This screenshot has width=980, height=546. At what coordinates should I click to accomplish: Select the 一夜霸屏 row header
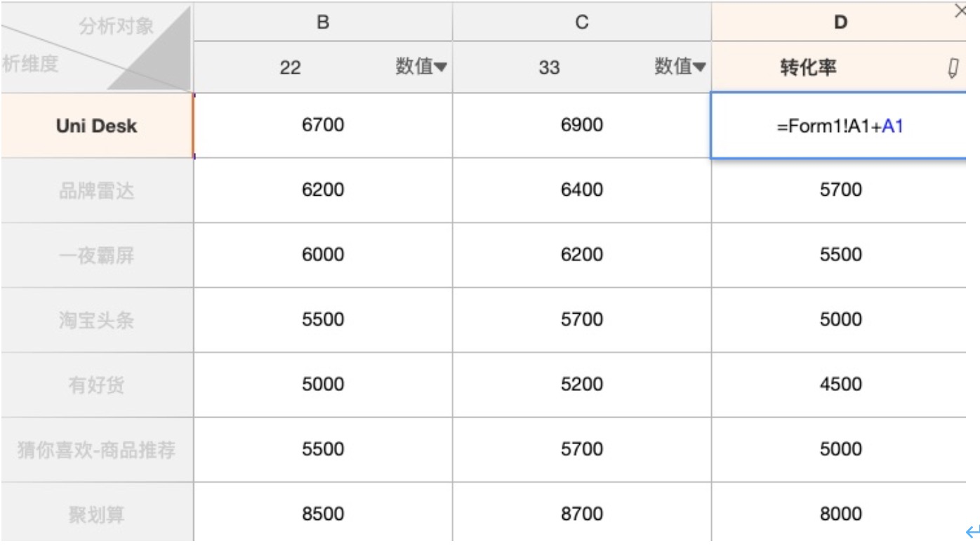pos(97,255)
